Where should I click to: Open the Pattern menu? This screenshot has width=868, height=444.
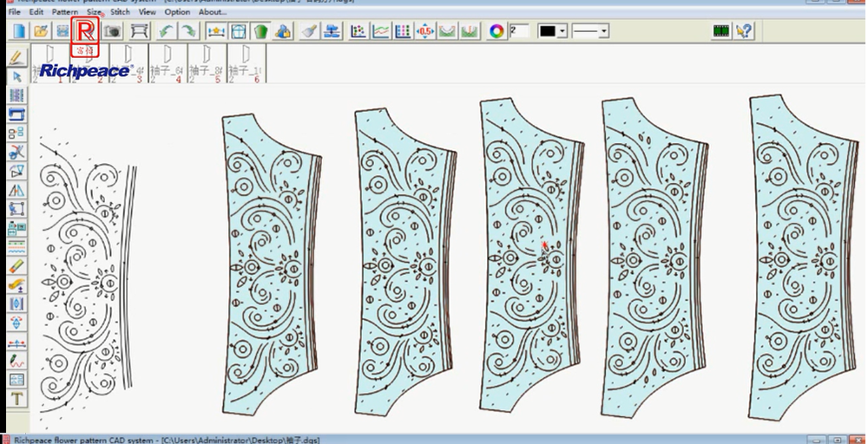(64, 12)
